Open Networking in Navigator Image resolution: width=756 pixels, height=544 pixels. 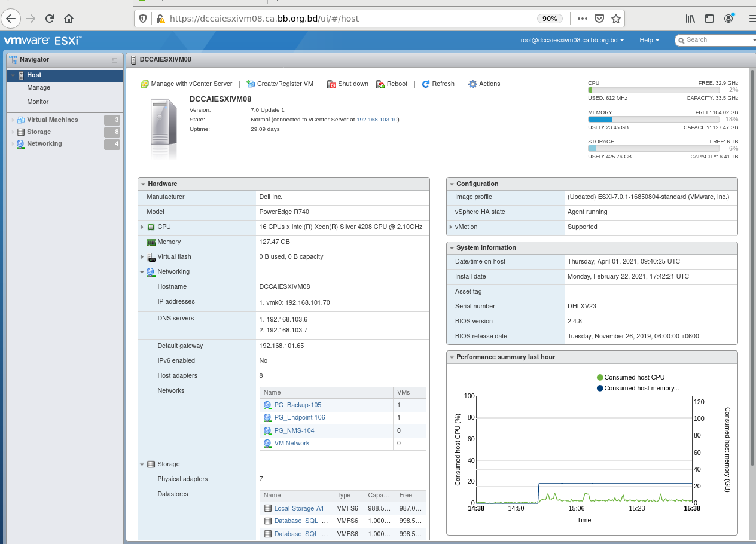tap(44, 143)
